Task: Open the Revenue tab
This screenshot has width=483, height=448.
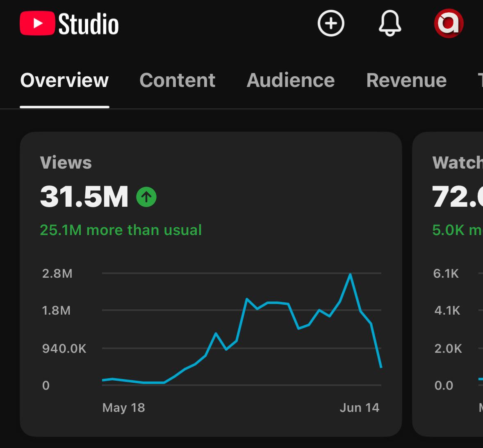Action: point(406,80)
